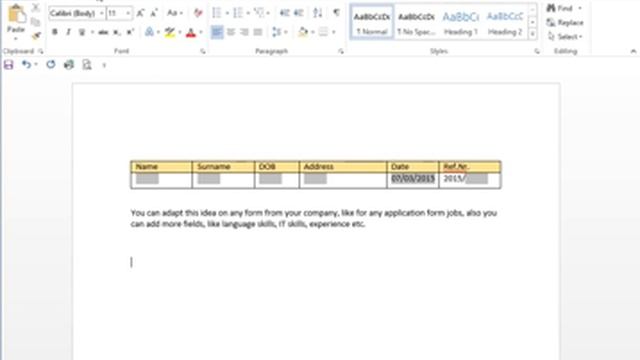Image resolution: width=640 pixels, height=360 pixels.
Task: Apply strikethrough formatting
Action: pyautogui.click(x=103, y=32)
